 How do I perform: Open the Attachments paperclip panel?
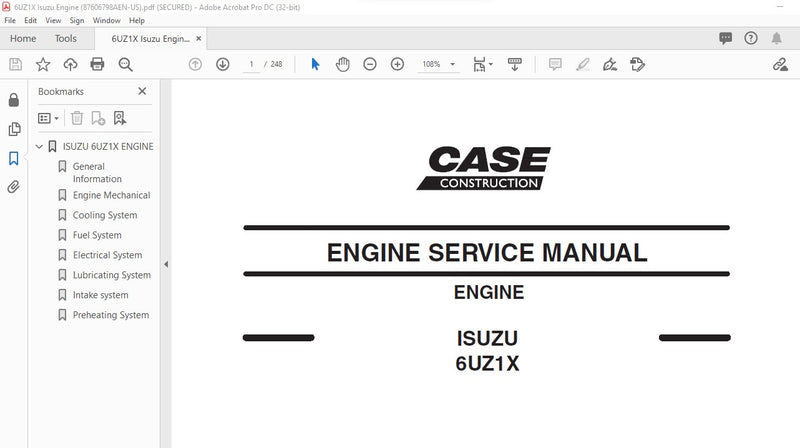[x=14, y=187]
